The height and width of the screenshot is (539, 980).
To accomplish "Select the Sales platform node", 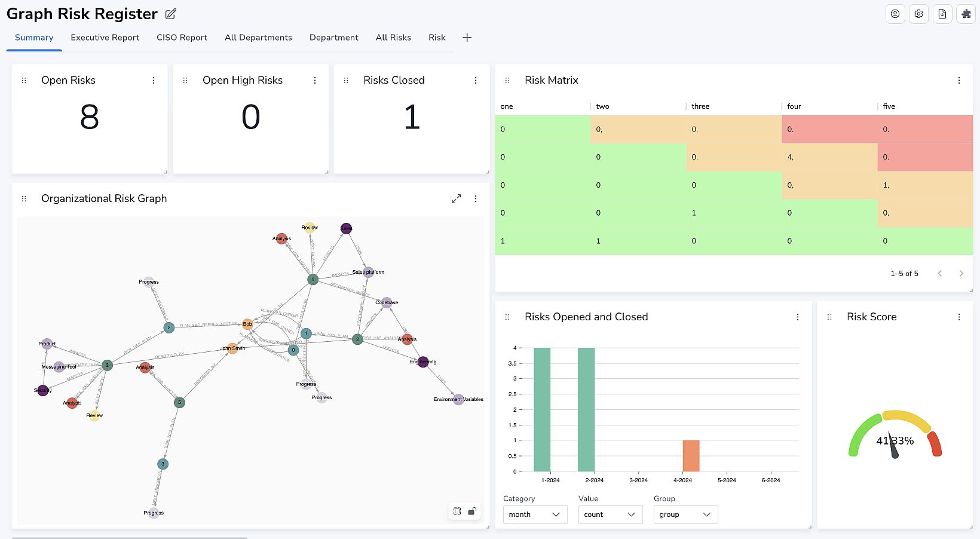I will [x=369, y=272].
